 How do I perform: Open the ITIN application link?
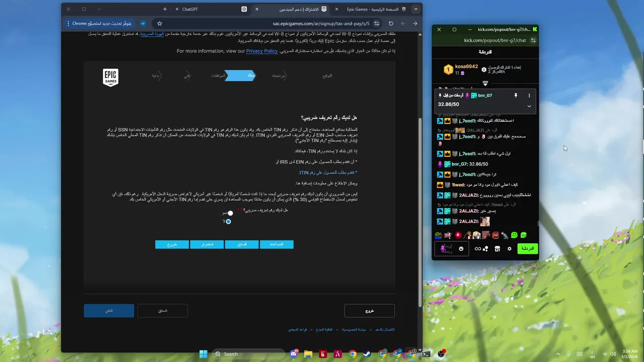(328, 172)
